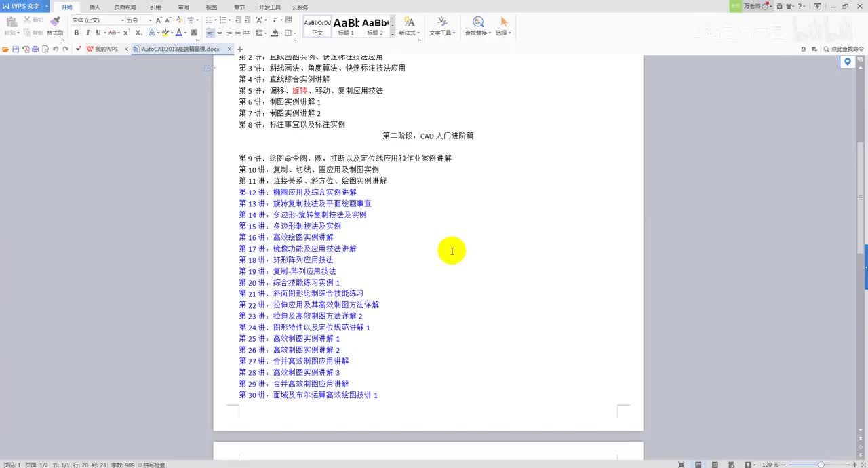The image size is (868, 468).
Task: Open the 插入 ribbon tab
Action: 95,7
